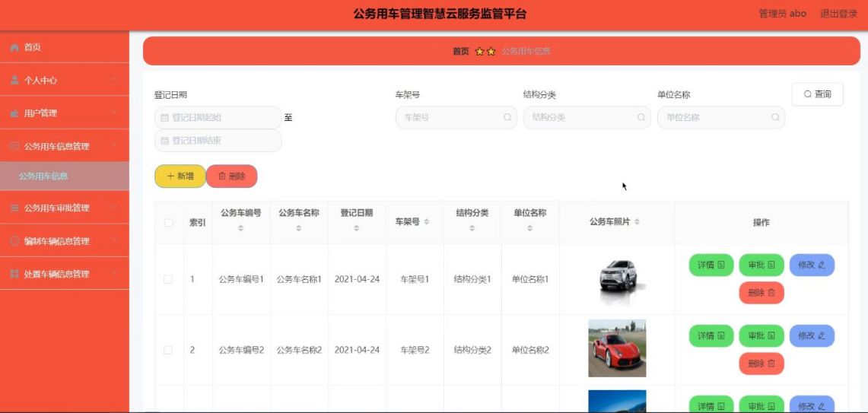868x413 pixels.
Task: Click the silver SUV photo thumbnail
Action: click(617, 280)
